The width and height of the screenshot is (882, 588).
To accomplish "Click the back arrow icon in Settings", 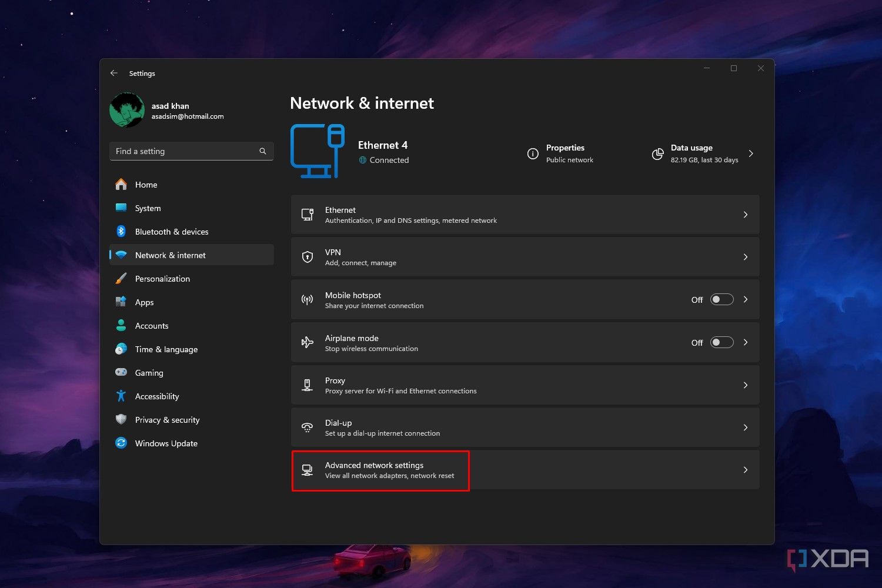I will (x=114, y=73).
